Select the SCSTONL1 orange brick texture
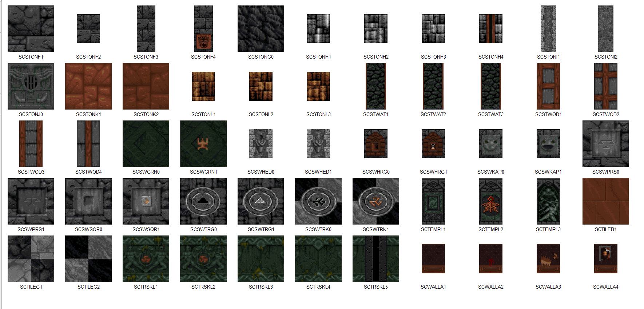 [203, 86]
